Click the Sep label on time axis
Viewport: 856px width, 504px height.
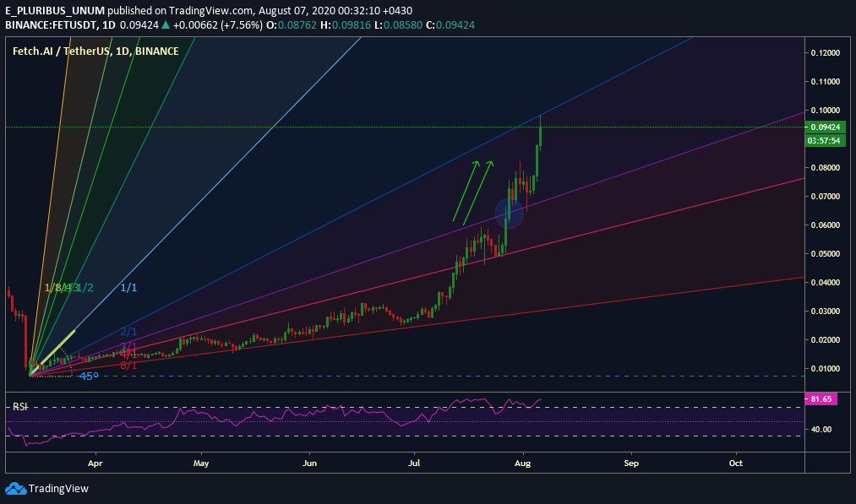(x=631, y=463)
